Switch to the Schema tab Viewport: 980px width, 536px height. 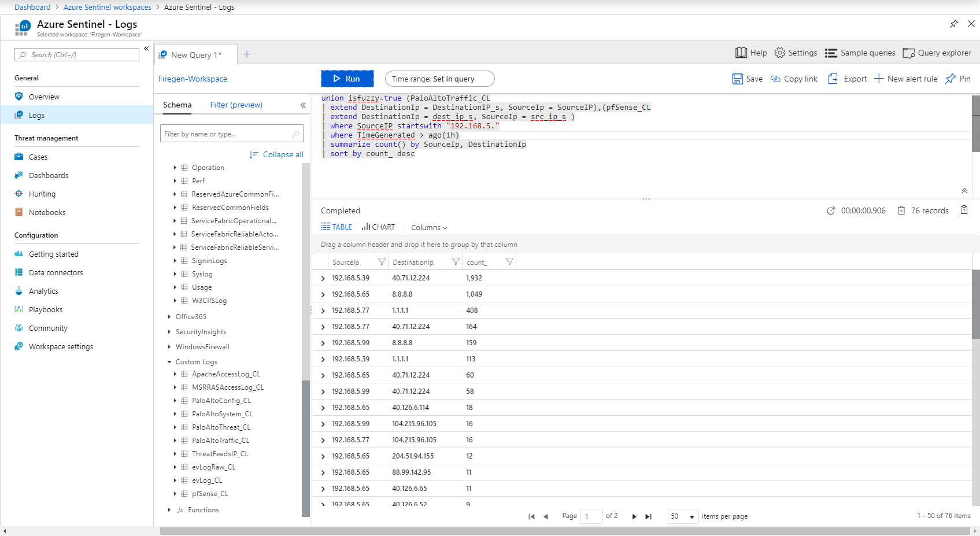point(177,105)
